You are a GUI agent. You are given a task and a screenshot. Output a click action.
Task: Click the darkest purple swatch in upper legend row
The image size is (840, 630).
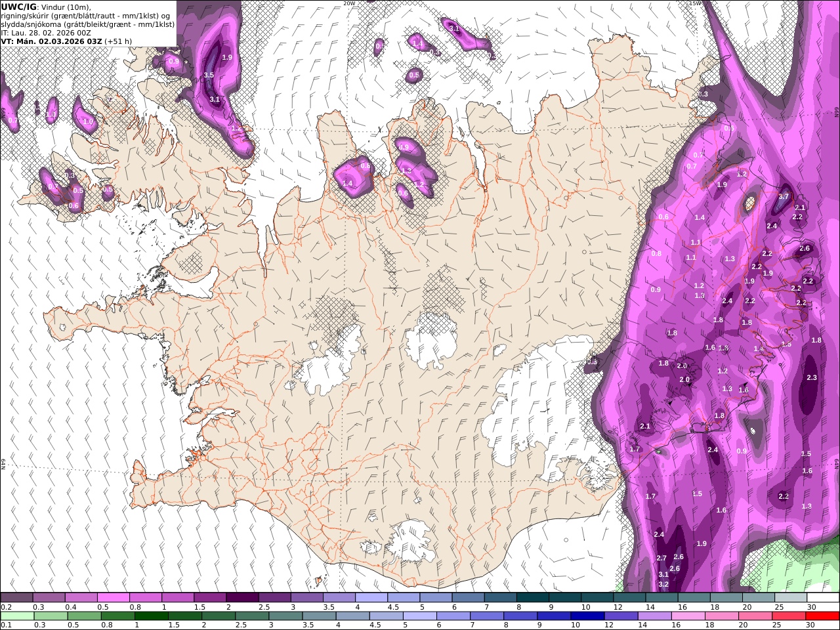tap(241, 597)
